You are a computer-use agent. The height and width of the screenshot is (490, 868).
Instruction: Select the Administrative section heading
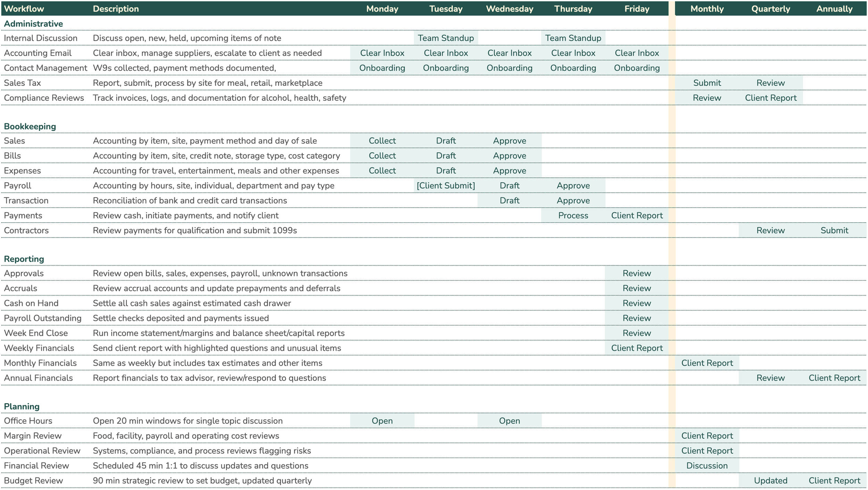coord(33,24)
